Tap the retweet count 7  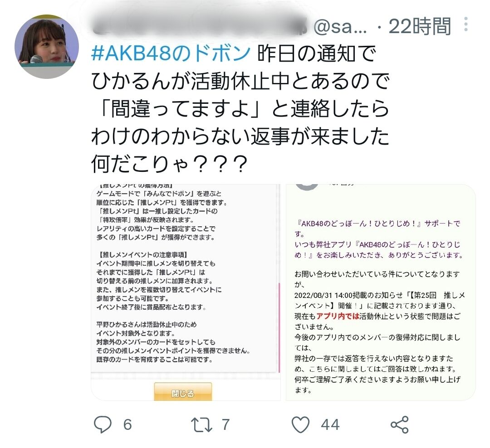225,424
